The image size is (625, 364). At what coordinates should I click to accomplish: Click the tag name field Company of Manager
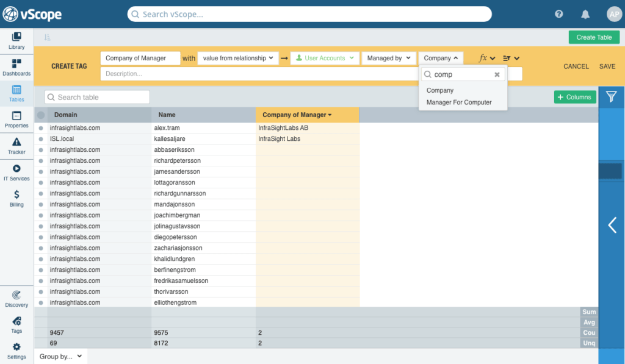140,58
